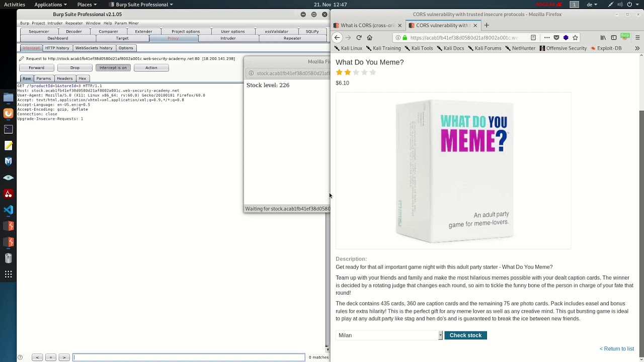Viewport: 644px width, 362px height.
Task: Click the next match '>' button in Burp
Action: tap(64, 357)
